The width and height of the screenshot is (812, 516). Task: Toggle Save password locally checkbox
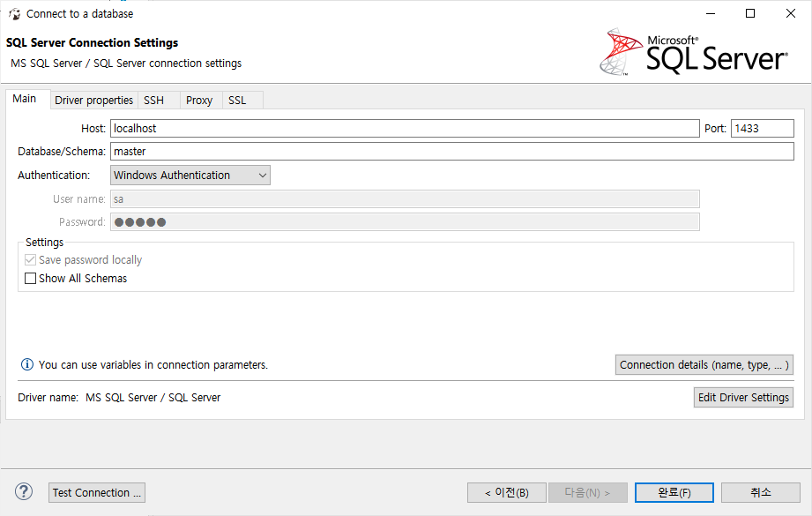[x=31, y=259]
